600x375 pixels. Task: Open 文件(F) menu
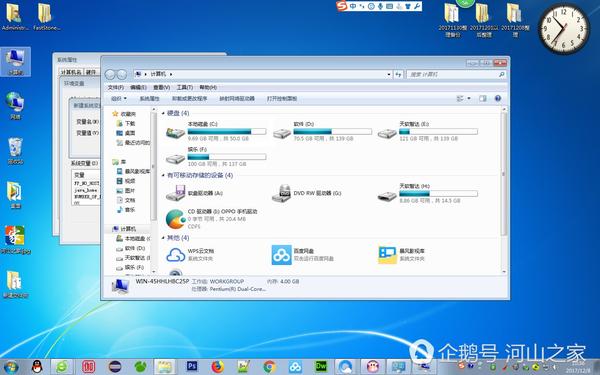[x=116, y=87]
